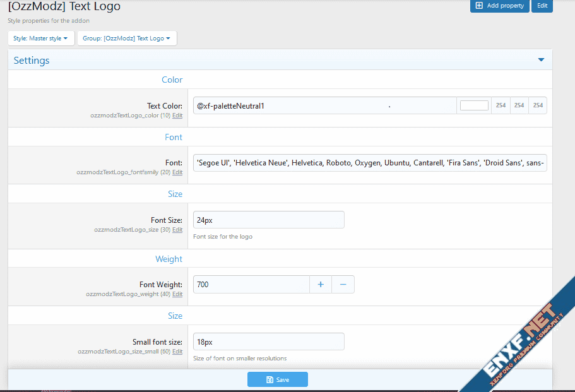Open the Style: Master style dropdown
The height and width of the screenshot is (392, 575).
41,39
